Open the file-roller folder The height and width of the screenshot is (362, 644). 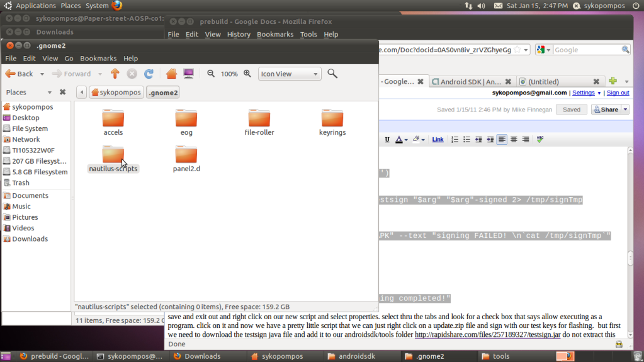click(259, 122)
